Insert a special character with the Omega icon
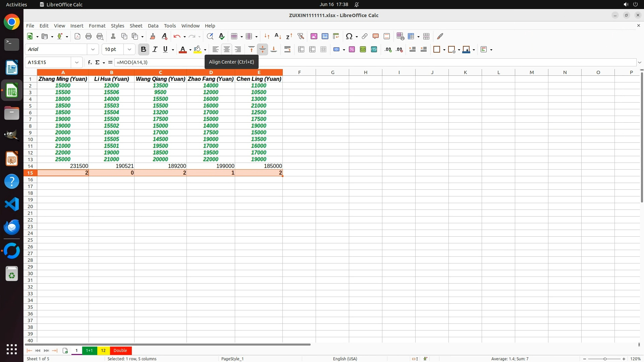Image resolution: width=644 pixels, height=362 pixels. [349, 36]
